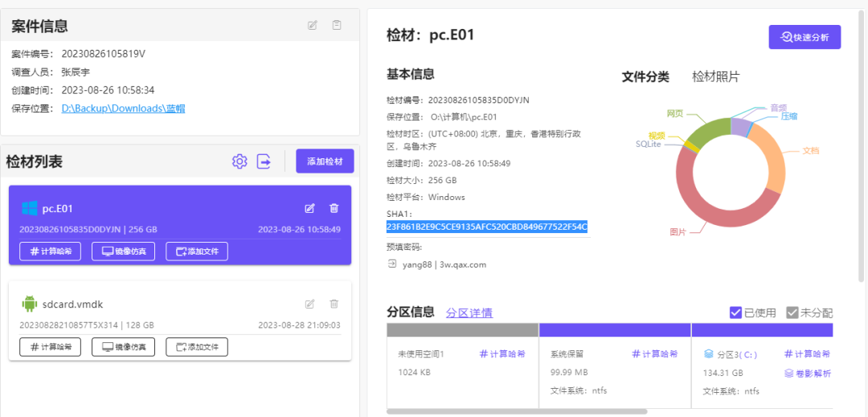The height and width of the screenshot is (417, 868).
Task: Delete the sdcard.vmdk evidence entry
Action: pos(334,304)
